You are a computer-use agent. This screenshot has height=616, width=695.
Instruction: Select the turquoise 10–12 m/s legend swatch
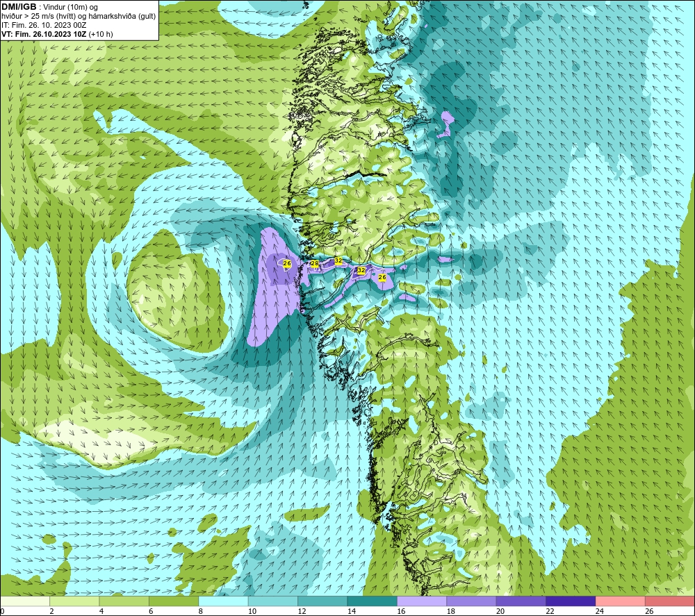click(273, 601)
